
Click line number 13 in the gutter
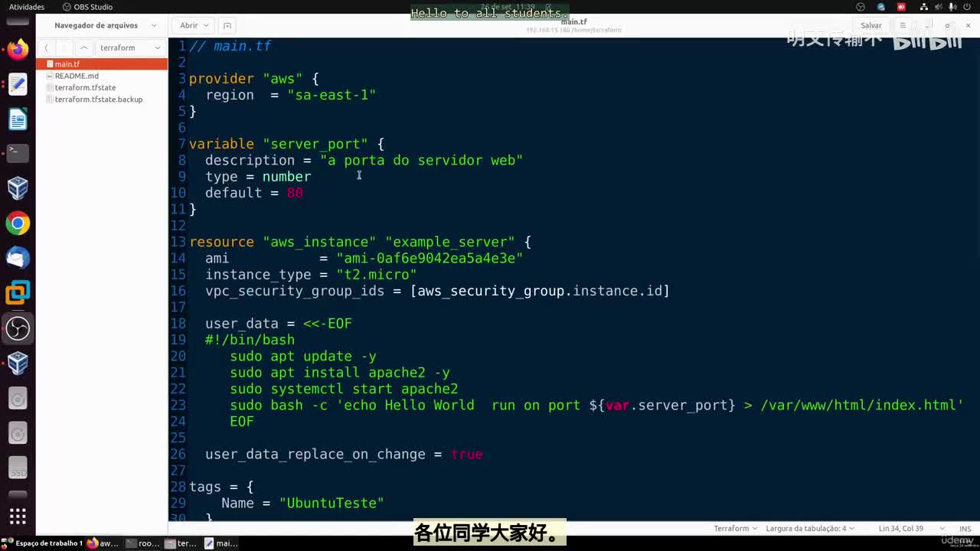(x=178, y=242)
